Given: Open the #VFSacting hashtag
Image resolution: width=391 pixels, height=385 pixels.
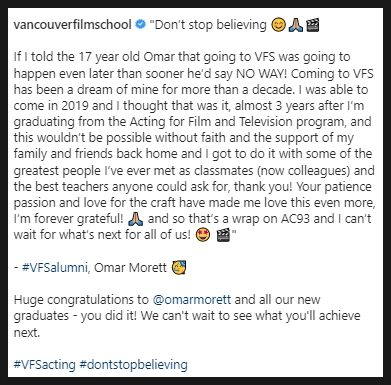Looking at the screenshot, I should [x=45, y=364].
